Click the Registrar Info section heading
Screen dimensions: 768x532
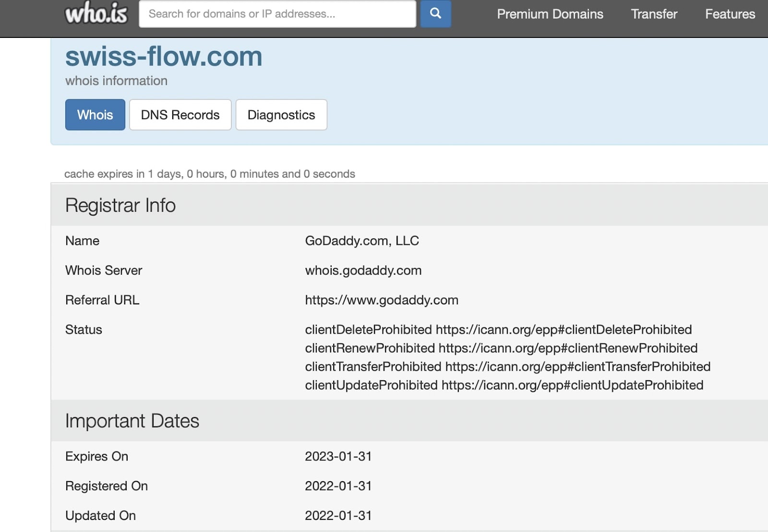click(120, 205)
